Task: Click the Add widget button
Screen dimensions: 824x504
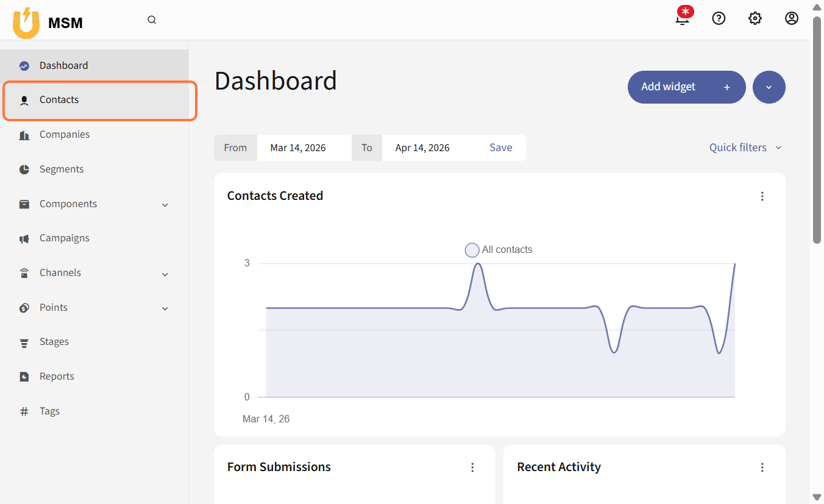Action: [x=686, y=87]
